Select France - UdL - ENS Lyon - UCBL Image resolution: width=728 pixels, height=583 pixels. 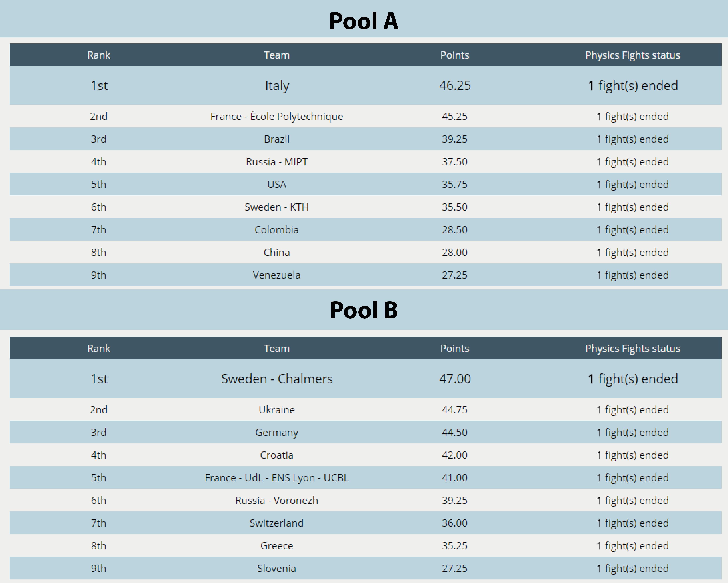[276, 478]
